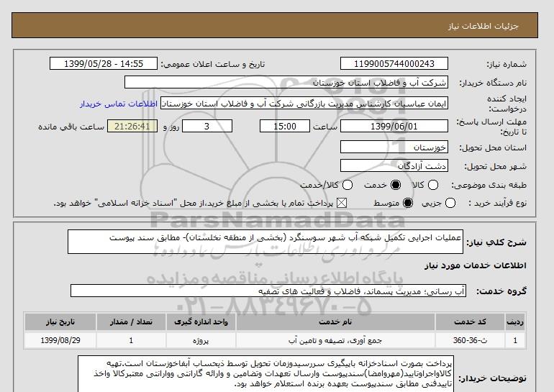The image size is (554, 392).
Task: Click the تاریخ نیاز column header
Action: click(x=60, y=322)
